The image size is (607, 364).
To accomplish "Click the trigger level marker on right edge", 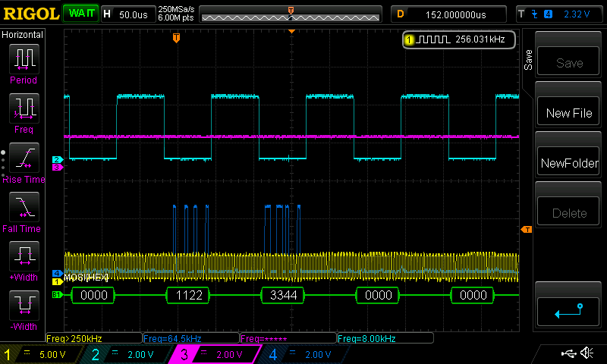I will click(x=526, y=230).
